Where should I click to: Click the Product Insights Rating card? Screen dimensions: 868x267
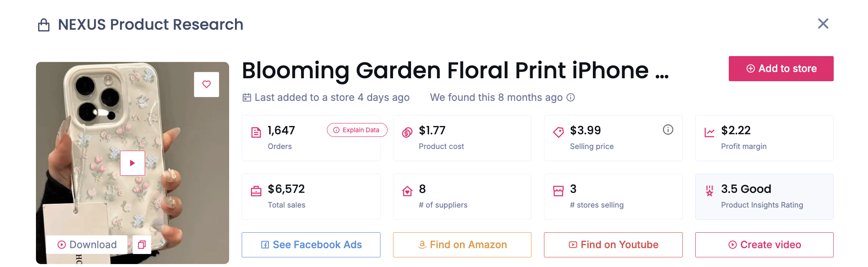(x=764, y=197)
